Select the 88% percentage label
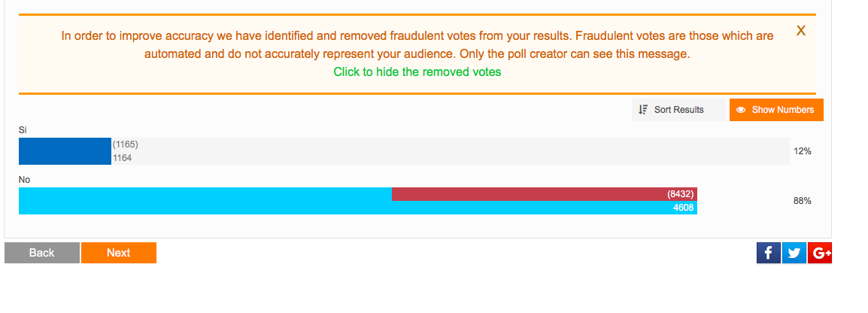This screenshot has width=868, height=313. point(802,201)
